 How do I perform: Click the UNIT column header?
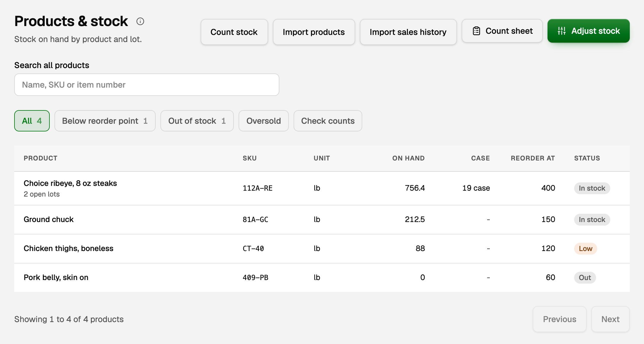(322, 158)
